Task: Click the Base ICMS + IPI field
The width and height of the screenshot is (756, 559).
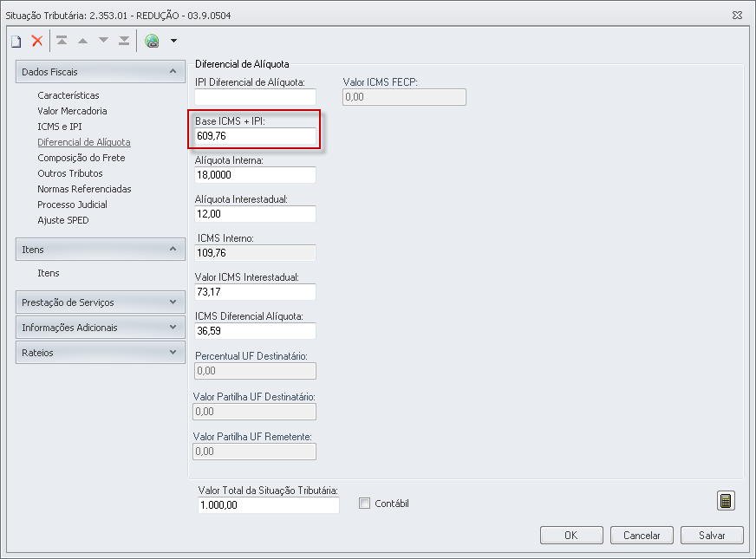Action: click(x=255, y=136)
